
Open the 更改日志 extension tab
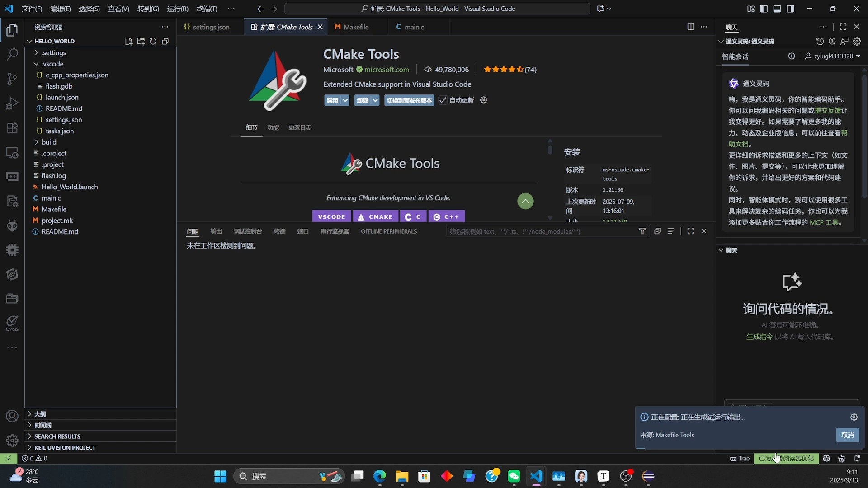tap(300, 127)
